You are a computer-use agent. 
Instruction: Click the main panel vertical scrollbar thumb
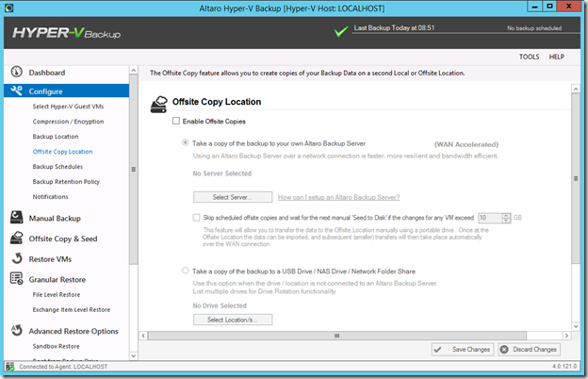(x=576, y=178)
